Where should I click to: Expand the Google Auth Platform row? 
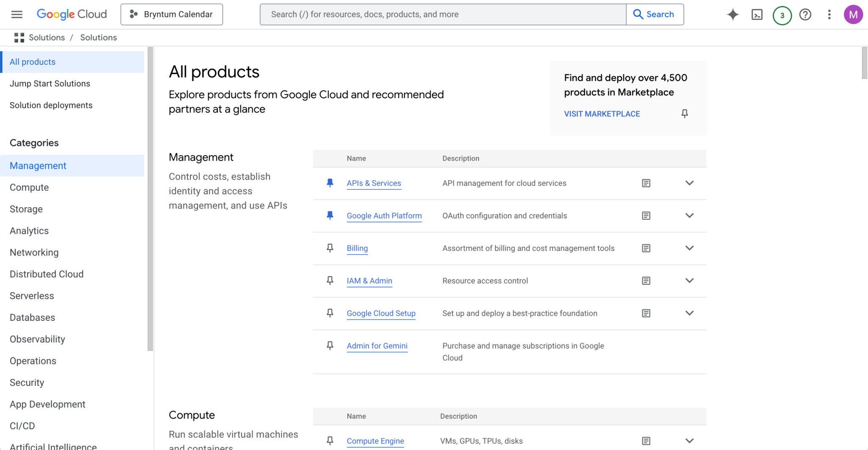(690, 216)
